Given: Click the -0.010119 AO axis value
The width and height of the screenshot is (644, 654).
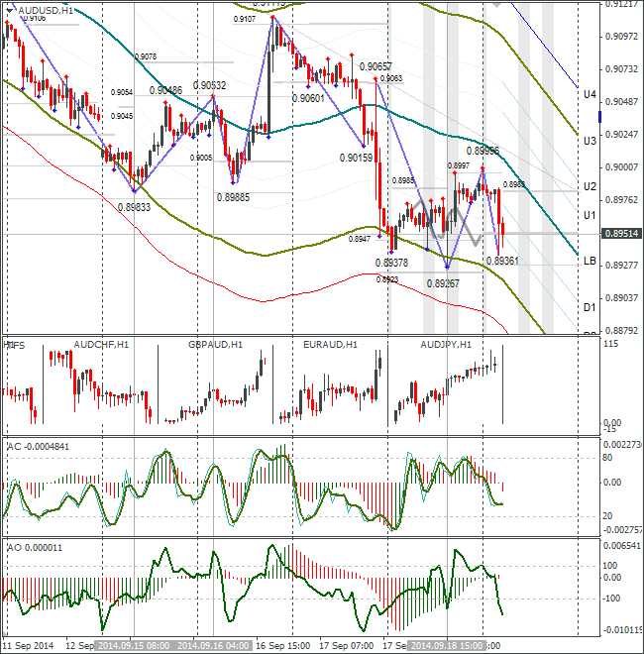Looking at the screenshot, I should coord(622,630).
